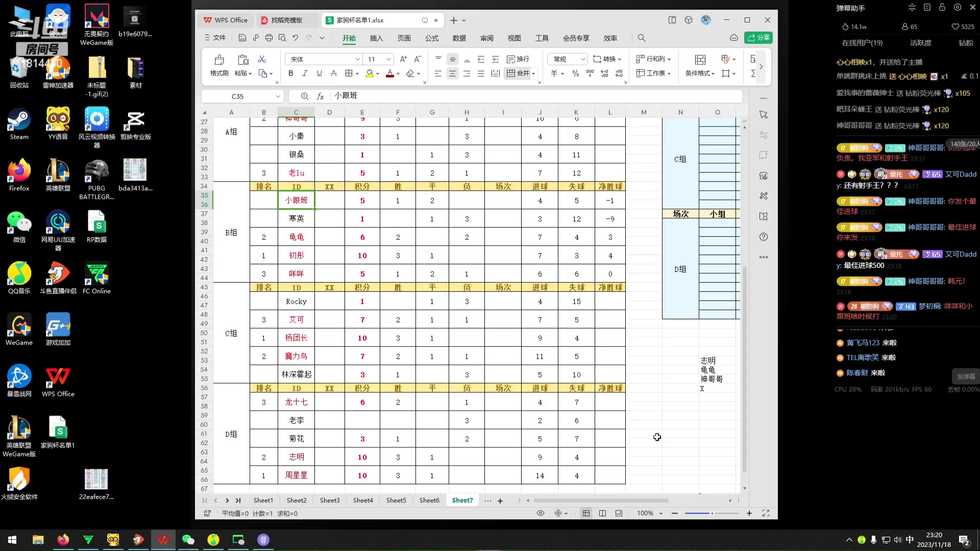Viewport: 980px width, 551px height.
Task: Switch to the Sheet3 tab
Action: (330, 500)
